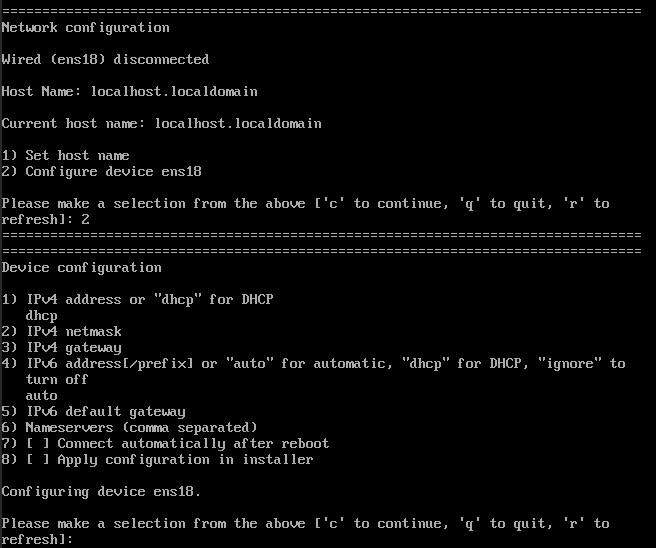Enable "Apply configuration in installer" checkbox
656x548 pixels.
tap(37, 459)
